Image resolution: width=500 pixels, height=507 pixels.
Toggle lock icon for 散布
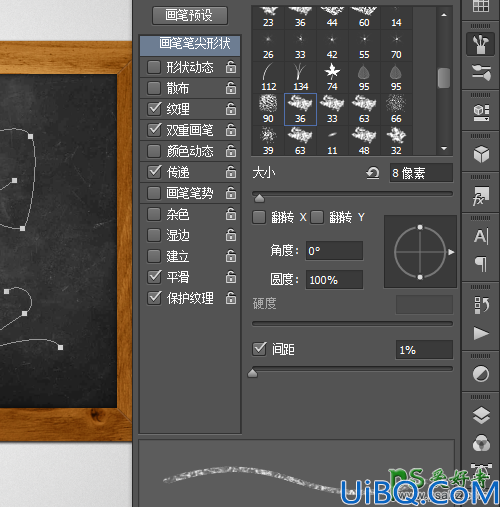(231, 88)
